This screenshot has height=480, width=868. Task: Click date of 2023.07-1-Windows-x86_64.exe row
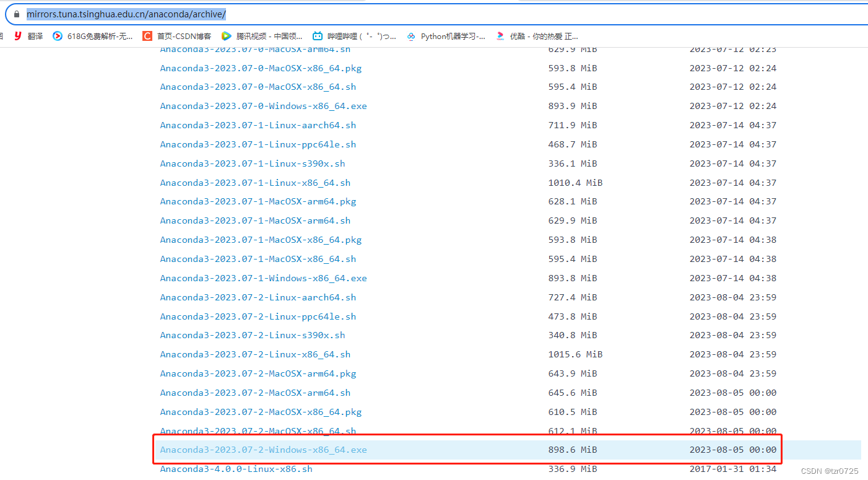click(x=733, y=278)
